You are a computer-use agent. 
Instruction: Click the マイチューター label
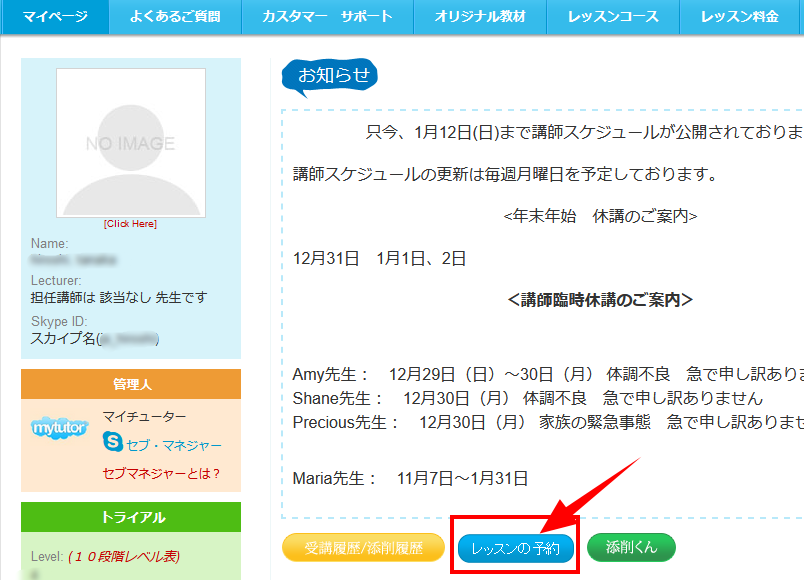tap(144, 416)
